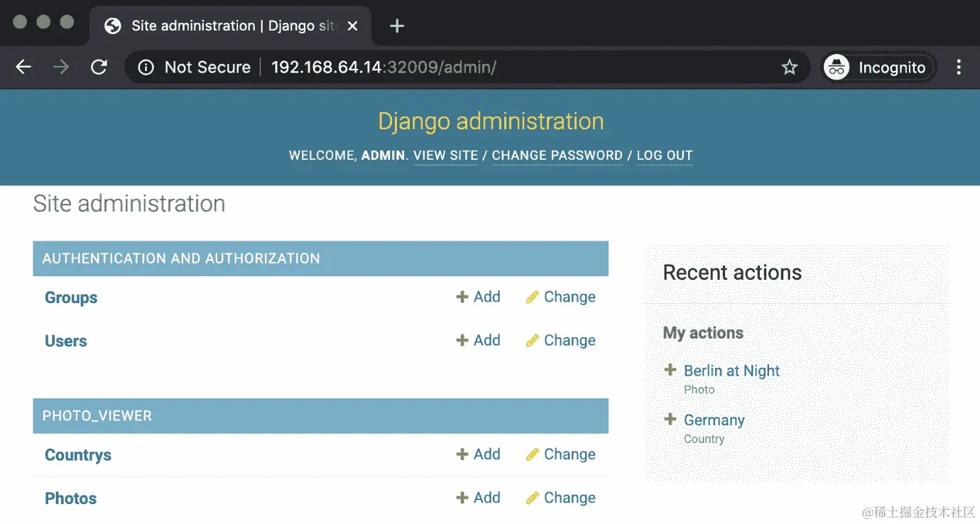Open the Germany recent action
980x524 pixels.
[x=714, y=420]
